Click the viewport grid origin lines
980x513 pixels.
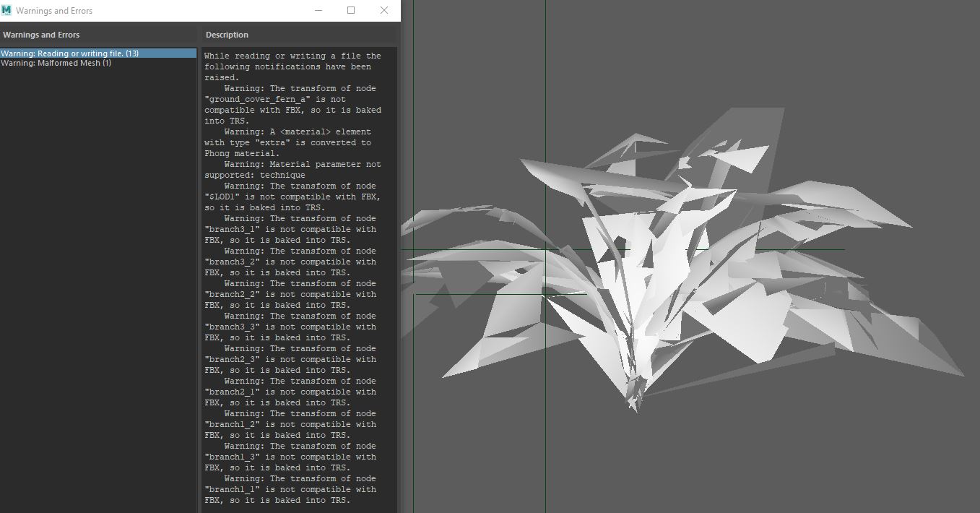coord(544,249)
